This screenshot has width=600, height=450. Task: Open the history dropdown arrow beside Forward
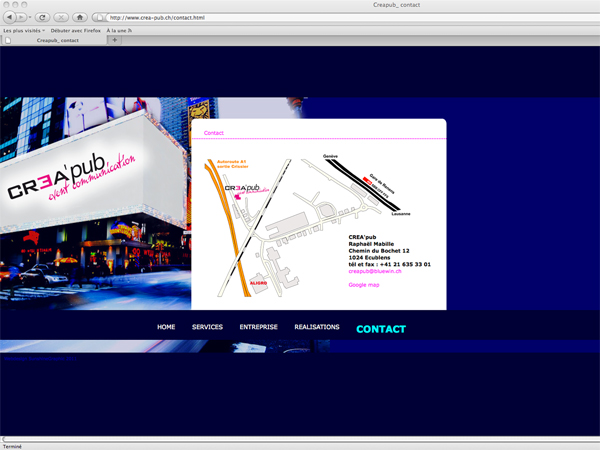click(30, 17)
